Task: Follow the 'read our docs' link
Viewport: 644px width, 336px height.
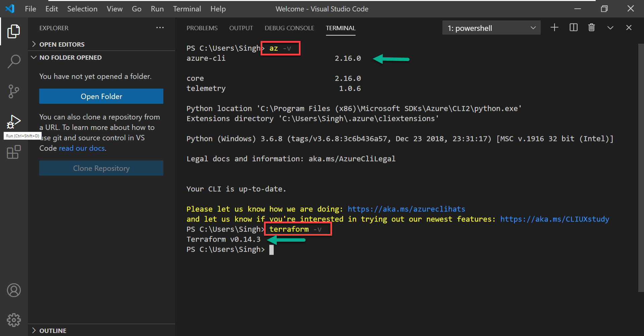Action: (x=82, y=148)
